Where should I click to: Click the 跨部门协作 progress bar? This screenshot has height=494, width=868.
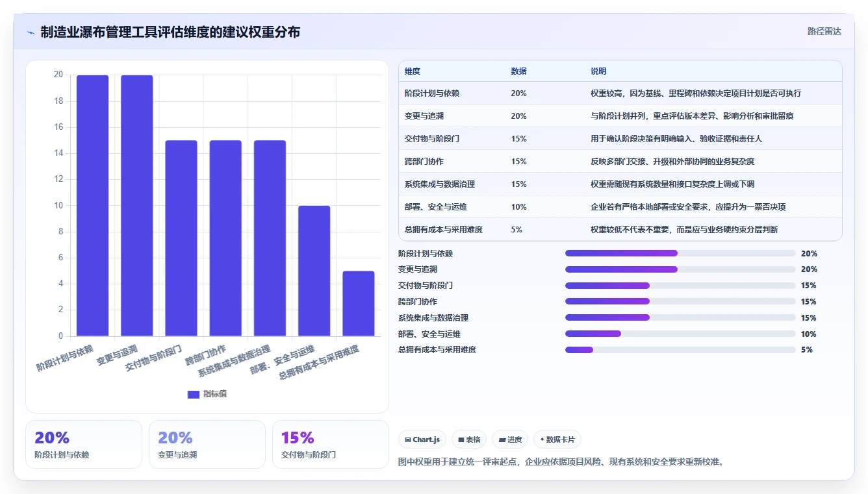[680, 301]
